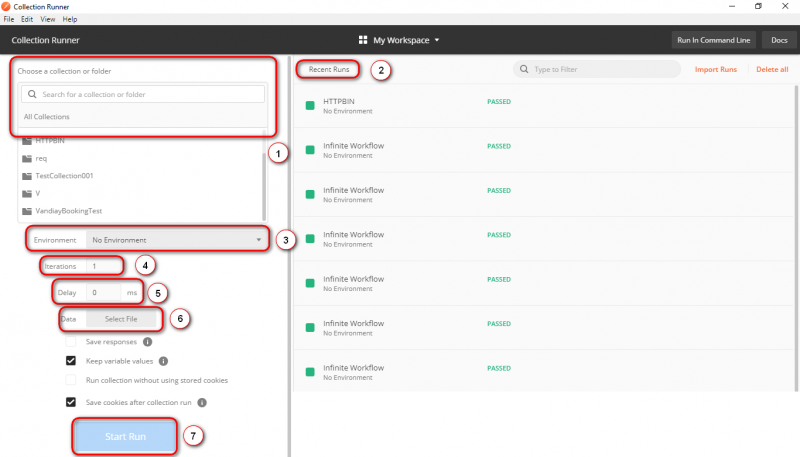The height and width of the screenshot is (457, 800).
Task: Click the req collection folder icon
Action: 26,158
